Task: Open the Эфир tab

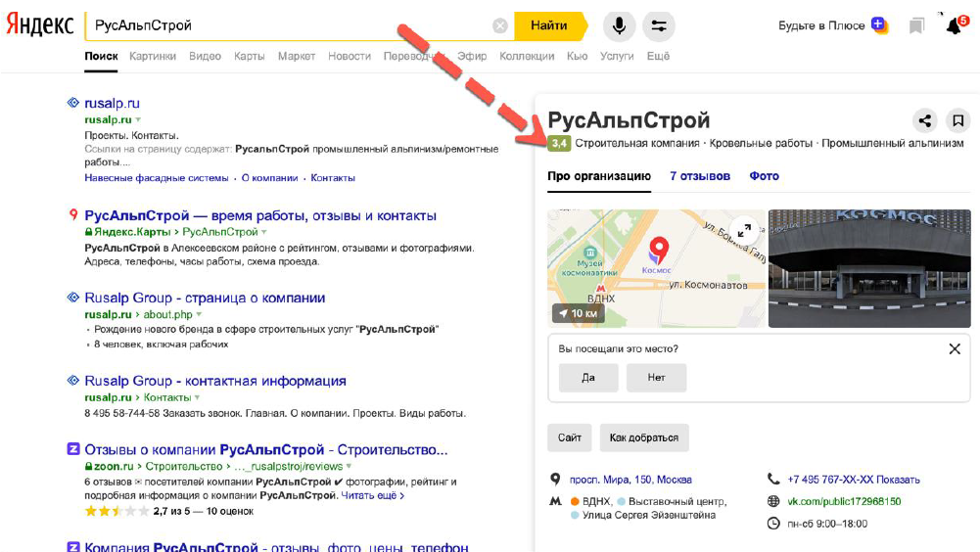Action: (x=472, y=56)
